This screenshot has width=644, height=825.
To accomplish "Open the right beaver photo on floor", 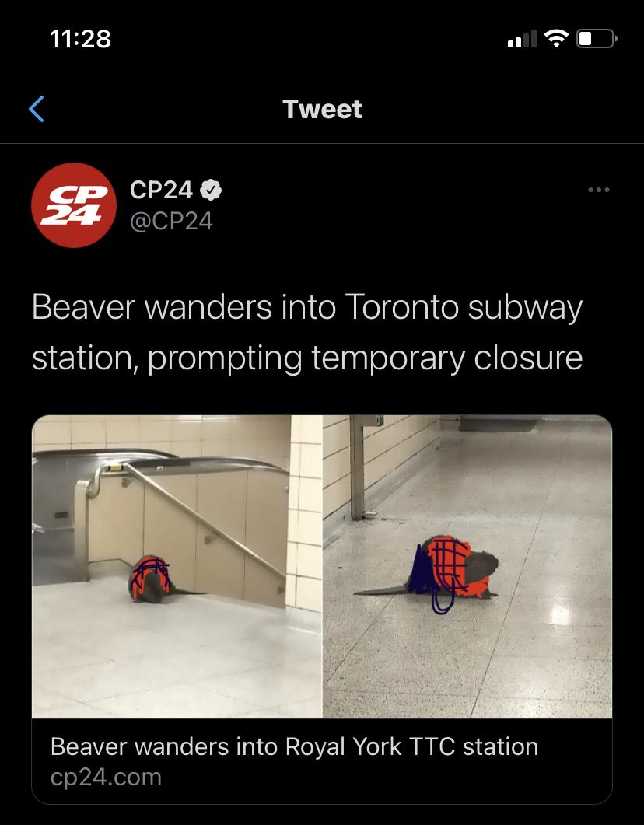I will point(467,567).
